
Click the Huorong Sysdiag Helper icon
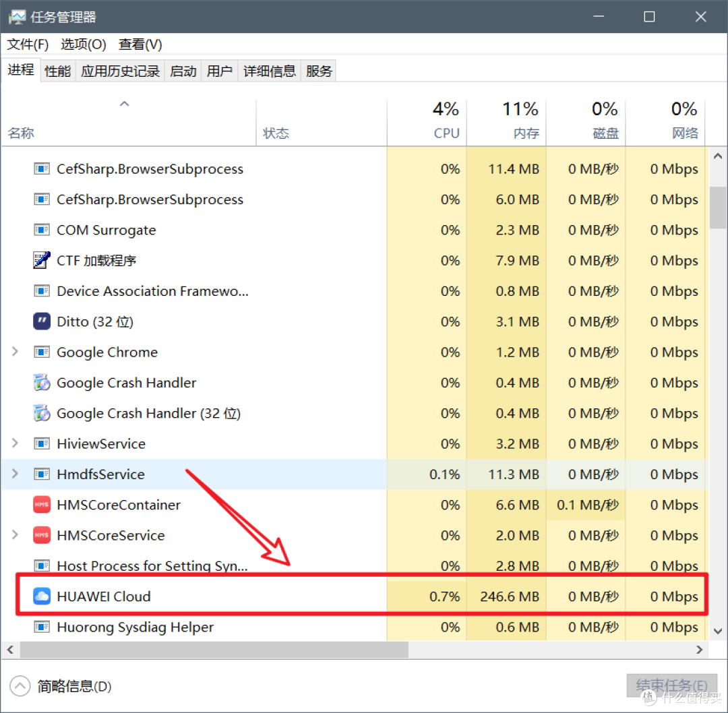pyautogui.click(x=42, y=627)
